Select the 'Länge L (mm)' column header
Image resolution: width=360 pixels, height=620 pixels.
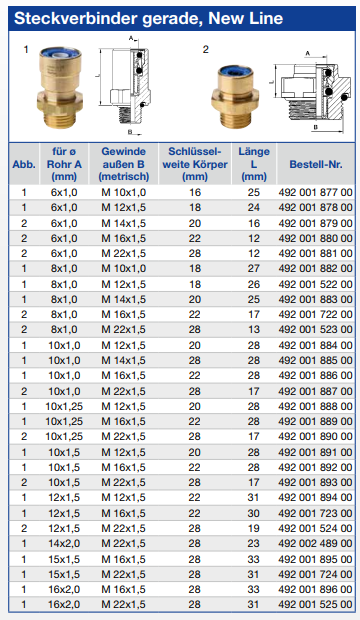(x=254, y=164)
